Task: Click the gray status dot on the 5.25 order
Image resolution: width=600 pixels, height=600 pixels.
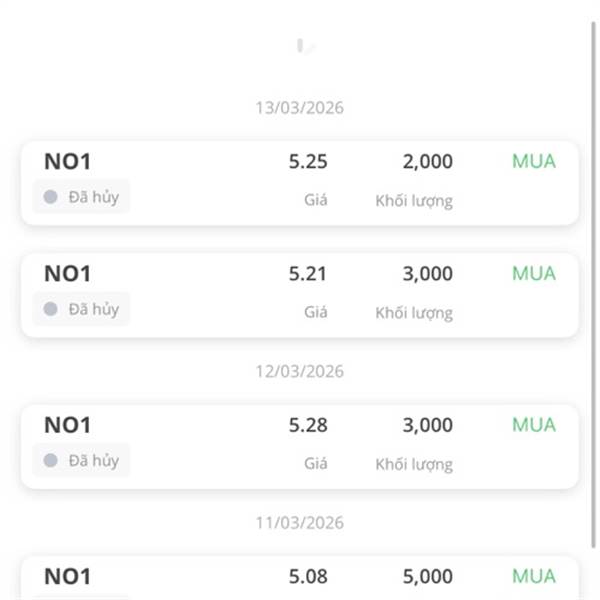Action: point(51,197)
